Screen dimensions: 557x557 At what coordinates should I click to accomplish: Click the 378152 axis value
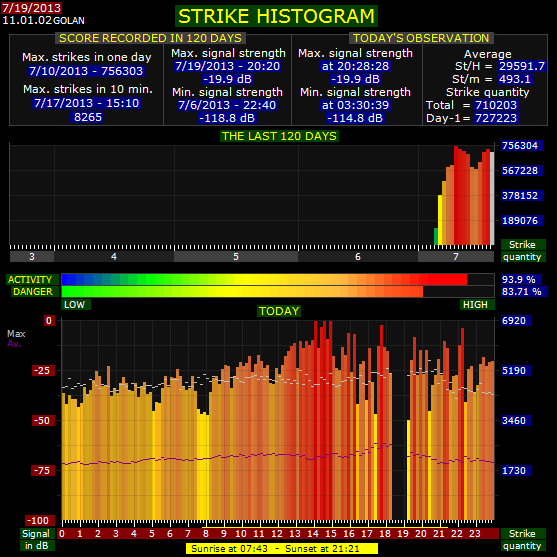pos(521,195)
